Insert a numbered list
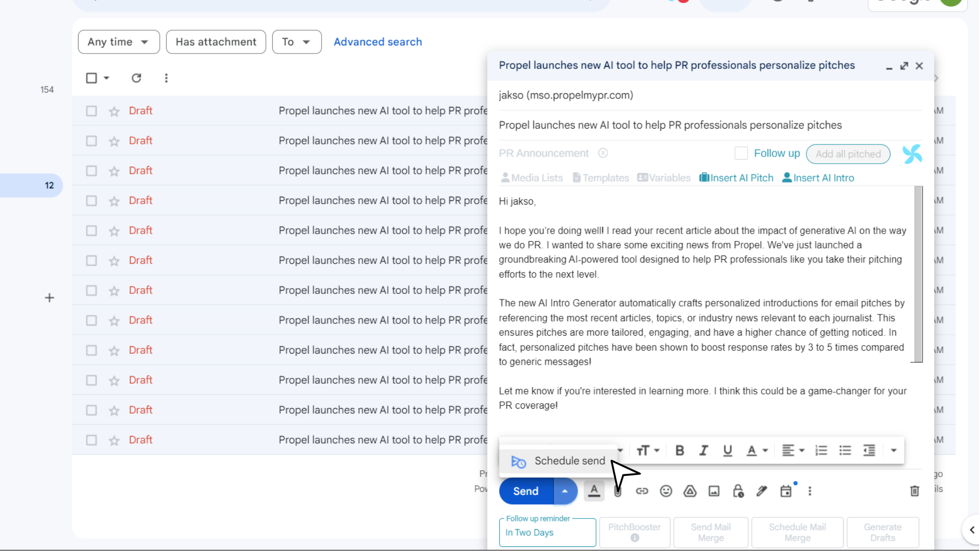The image size is (980, 551). (821, 450)
